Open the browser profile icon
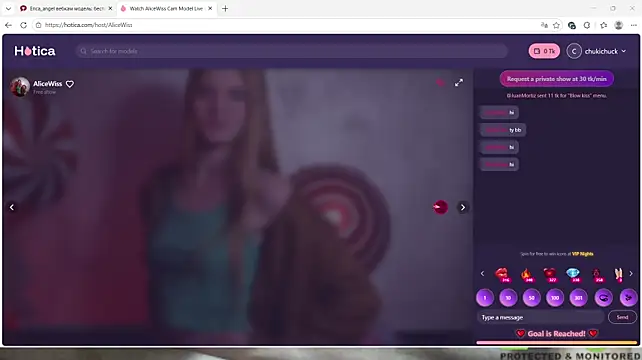This screenshot has height=360, width=642. [619, 25]
